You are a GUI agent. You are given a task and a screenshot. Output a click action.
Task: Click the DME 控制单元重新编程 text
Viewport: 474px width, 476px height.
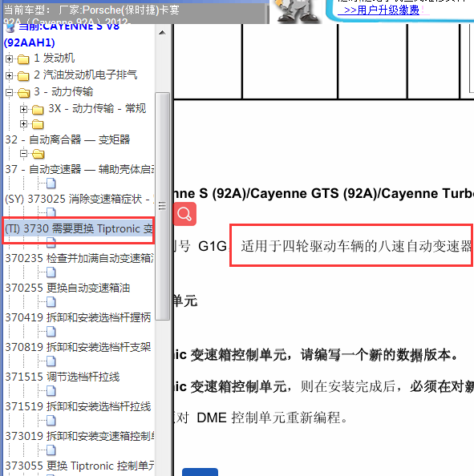(x=272, y=418)
